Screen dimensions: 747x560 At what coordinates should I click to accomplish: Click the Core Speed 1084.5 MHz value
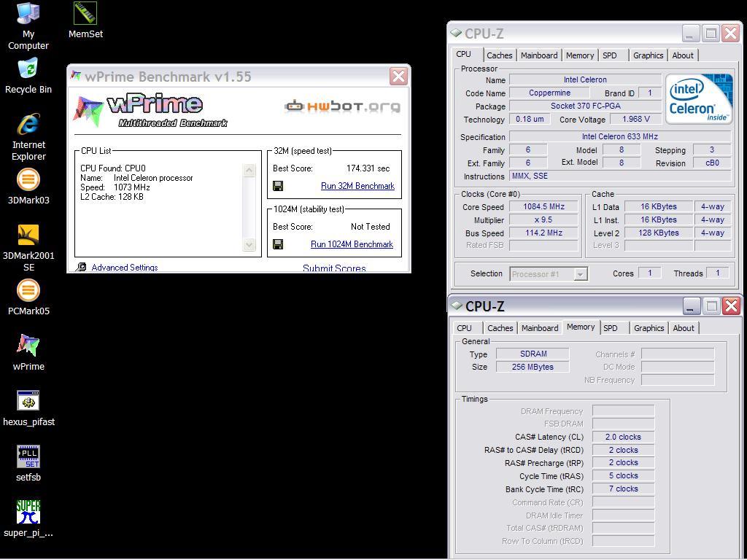pos(543,206)
